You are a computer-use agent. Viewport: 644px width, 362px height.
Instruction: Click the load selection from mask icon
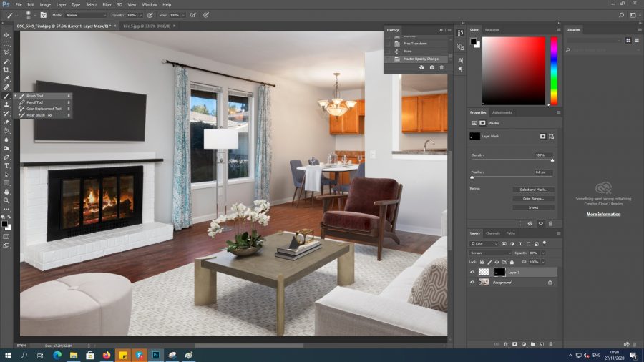pos(520,223)
